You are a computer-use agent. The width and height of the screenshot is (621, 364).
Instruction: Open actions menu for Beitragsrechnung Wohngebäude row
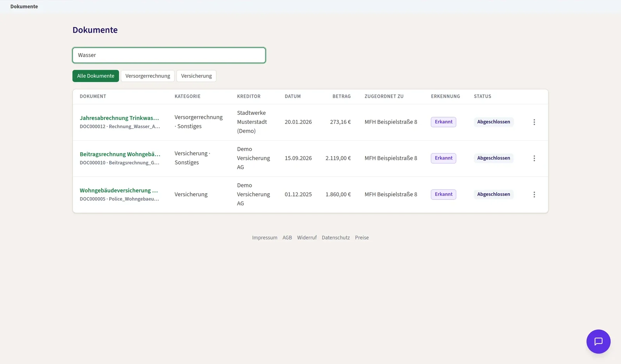click(534, 158)
